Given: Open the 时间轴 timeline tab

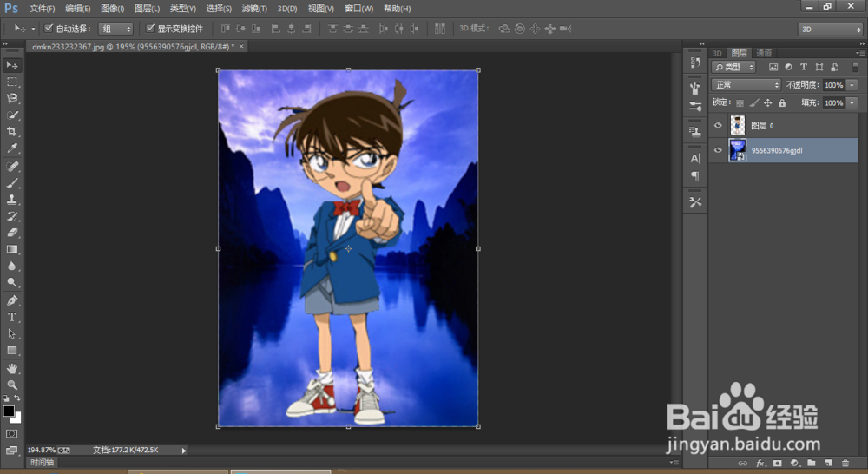Looking at the screenshot, I should [x=42, y=463].
